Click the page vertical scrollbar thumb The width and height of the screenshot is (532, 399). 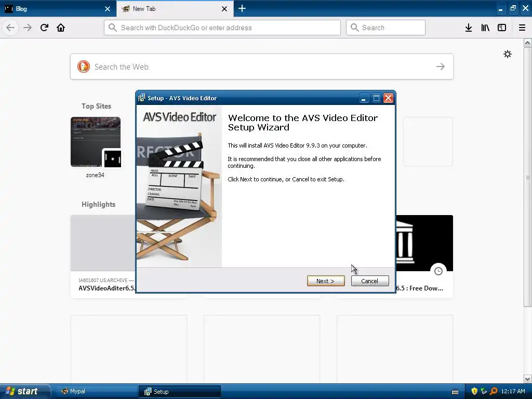click(527, 177)
